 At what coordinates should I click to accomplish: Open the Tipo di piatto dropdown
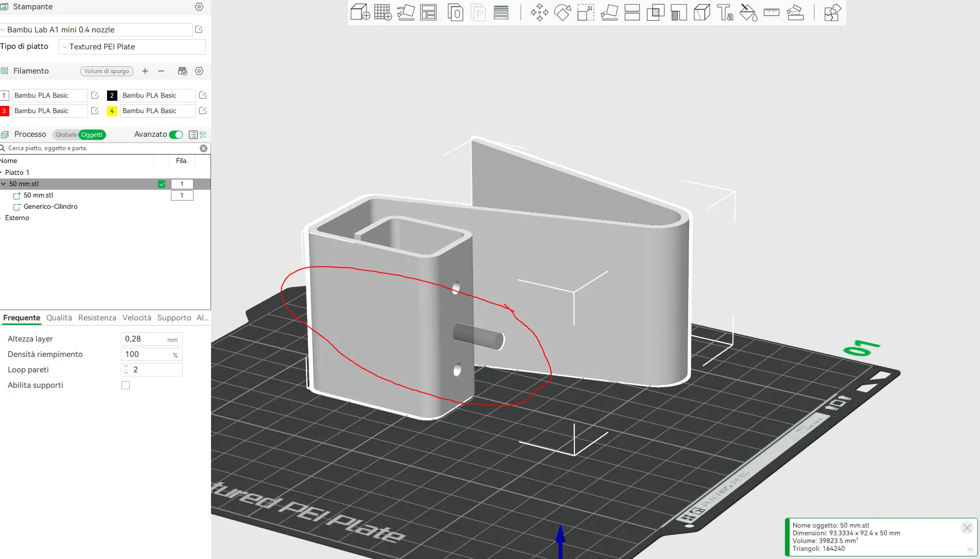point(132,47)
